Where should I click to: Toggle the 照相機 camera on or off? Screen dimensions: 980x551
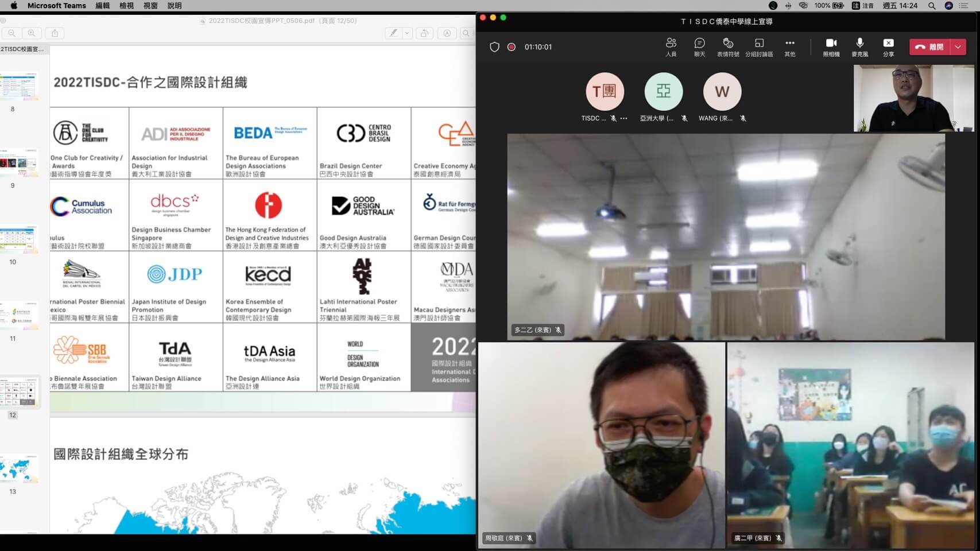tap(831, 46)
